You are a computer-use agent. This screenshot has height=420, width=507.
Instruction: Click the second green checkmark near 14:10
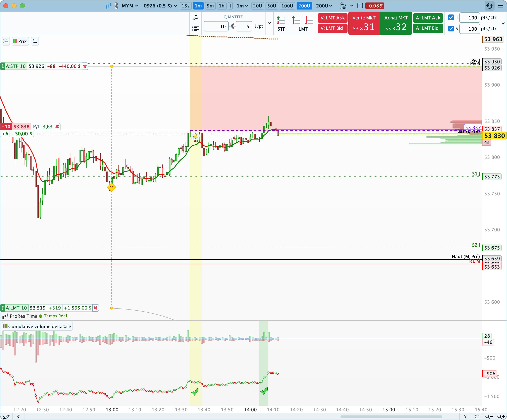[x=264, y=391]
